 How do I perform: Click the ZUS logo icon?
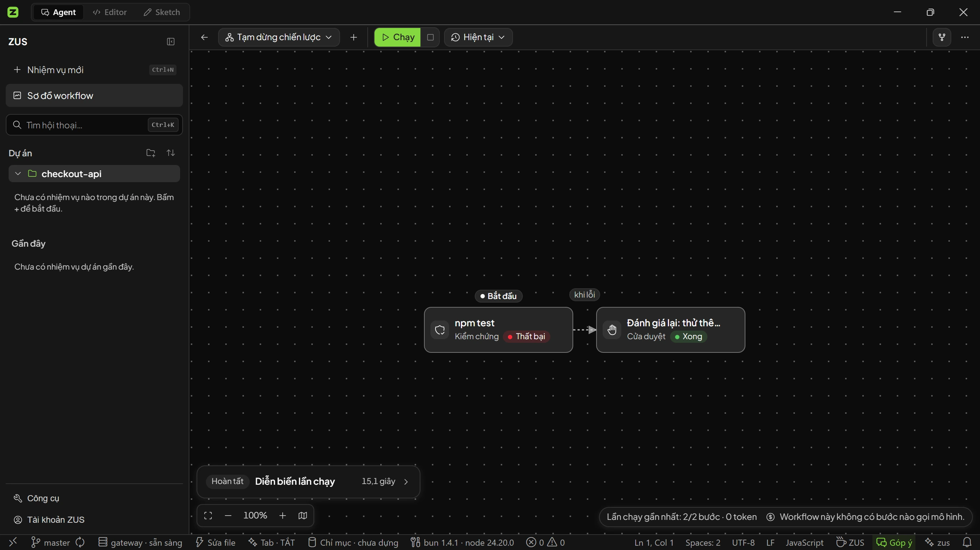(13, 12)
